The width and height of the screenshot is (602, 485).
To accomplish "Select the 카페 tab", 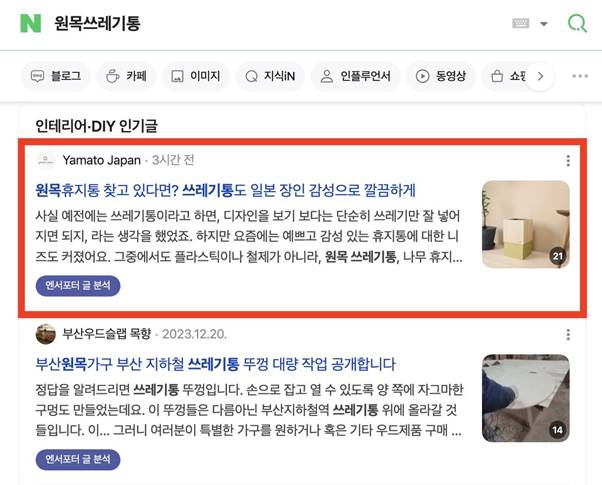I will point(126,76).
